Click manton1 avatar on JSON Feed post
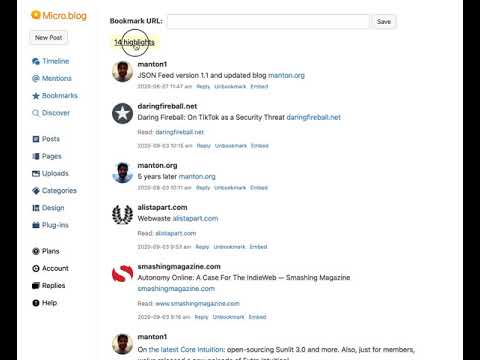Screen dimensions: 480x360 click(122, 72)
